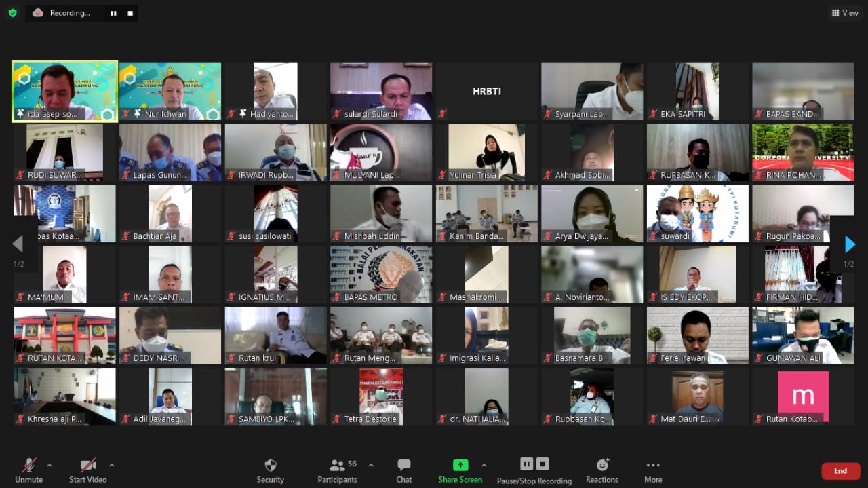The height and width of the screenshot is (488, 868).
Task: Start Video with the camera button
Action: [88, 466]
